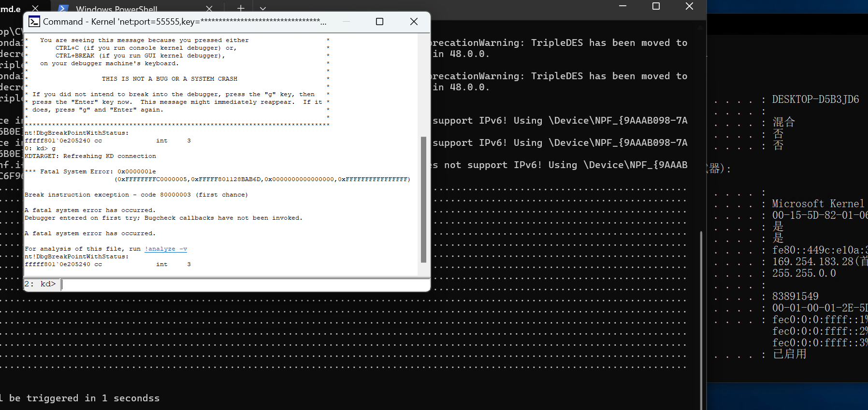Close the Windows PowerShell tab

[x=209, y=8]
